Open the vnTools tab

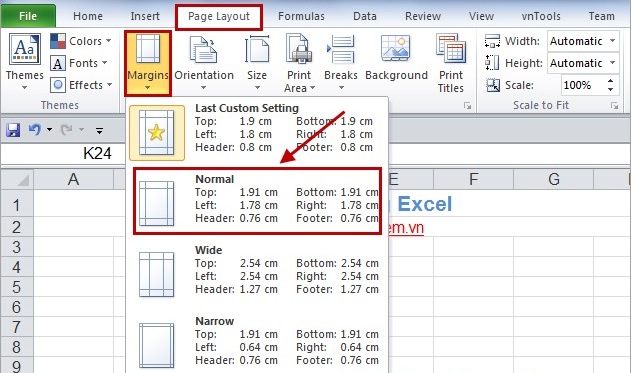(541, 16)
